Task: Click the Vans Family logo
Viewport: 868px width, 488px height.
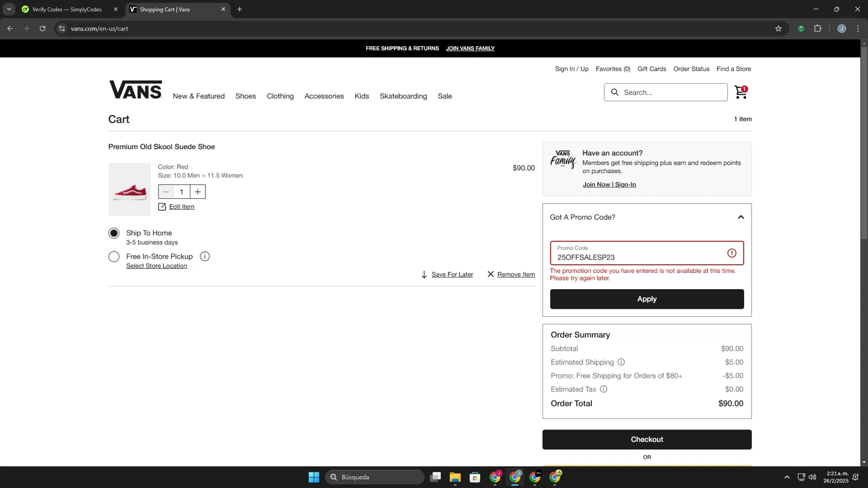Action: point(563,159)
